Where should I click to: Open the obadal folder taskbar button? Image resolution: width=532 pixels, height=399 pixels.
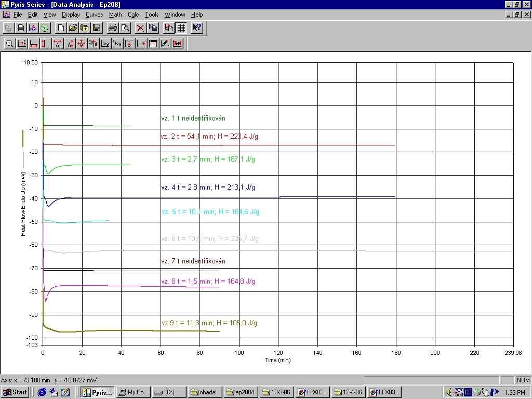tap(205, 392)
